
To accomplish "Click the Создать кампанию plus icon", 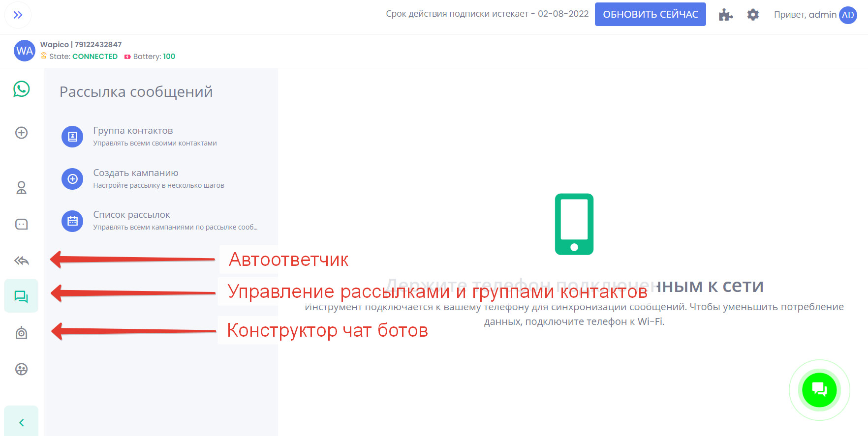I will tap(72, 179).
